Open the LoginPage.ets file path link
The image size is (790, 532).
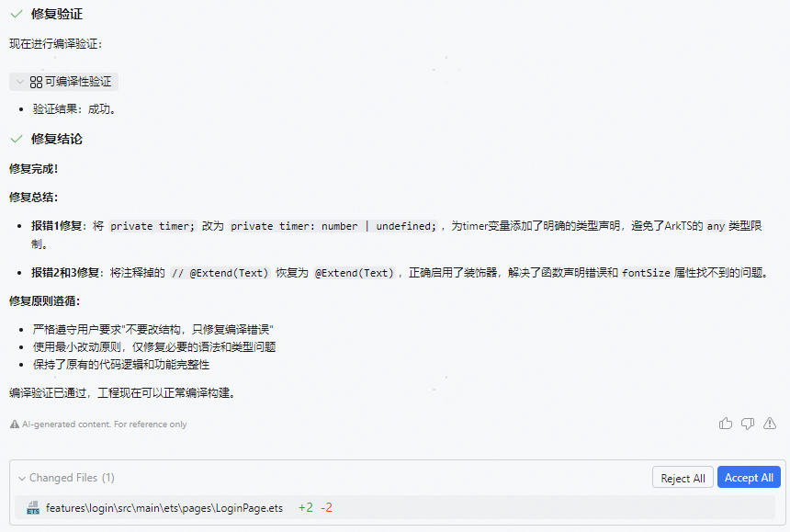[165, 507]
